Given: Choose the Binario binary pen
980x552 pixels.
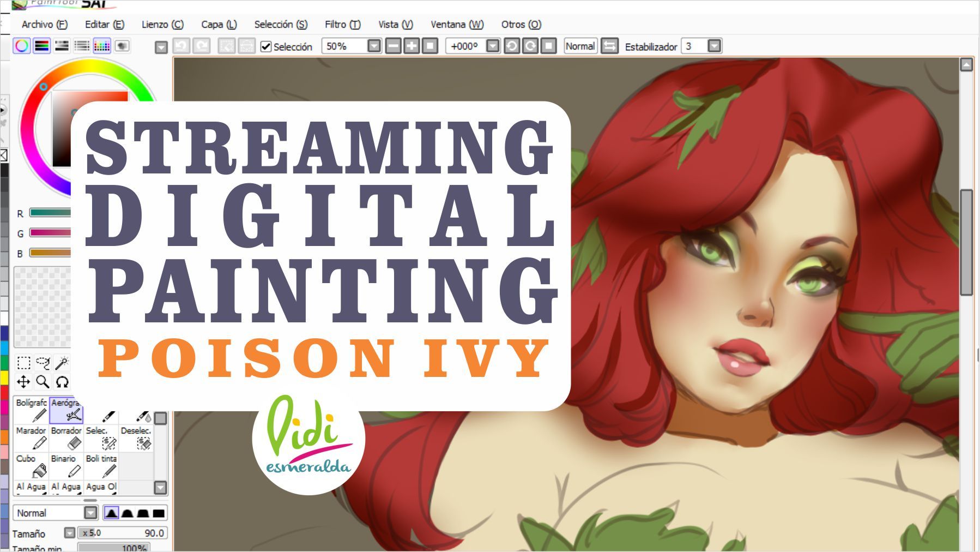Looking at the screenshot, I should [66, 466].
